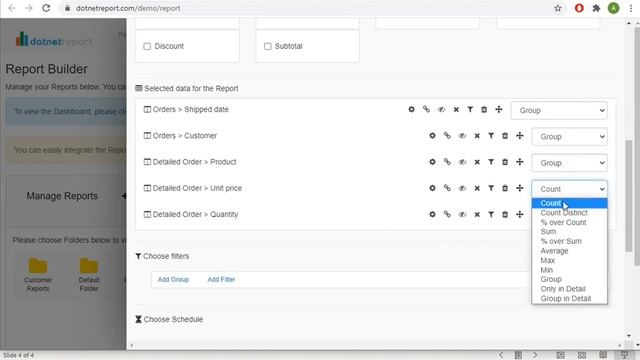640x360 pixels.
Task: Click move handle on Orders Customer row
Action: (x=520, y=136)
